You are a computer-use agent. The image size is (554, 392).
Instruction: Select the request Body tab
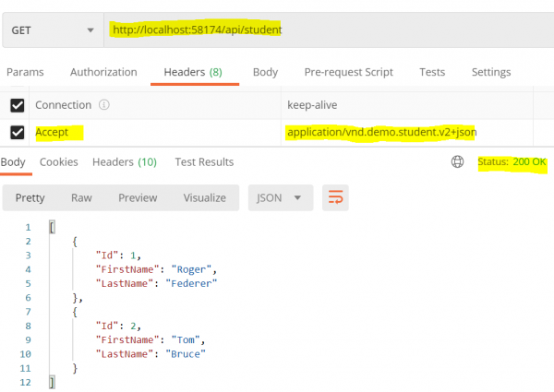pyautogui.click(x=265, y=72)
